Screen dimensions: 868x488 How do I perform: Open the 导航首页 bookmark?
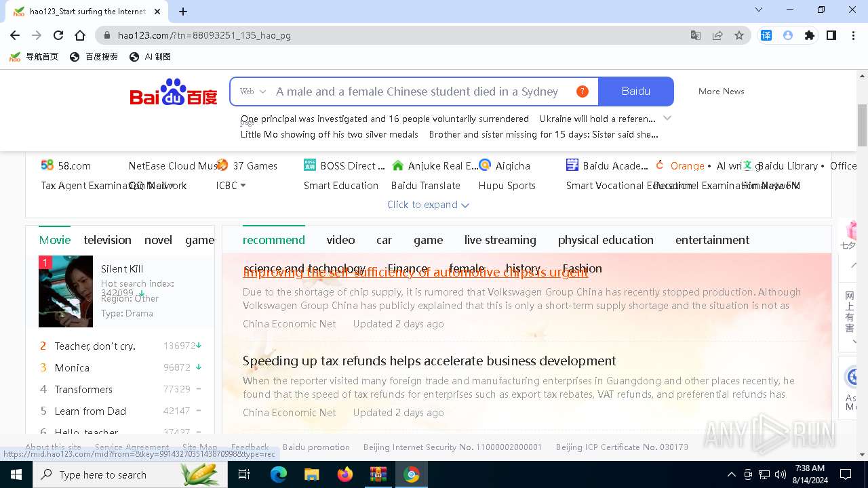(x=34, y=57)
